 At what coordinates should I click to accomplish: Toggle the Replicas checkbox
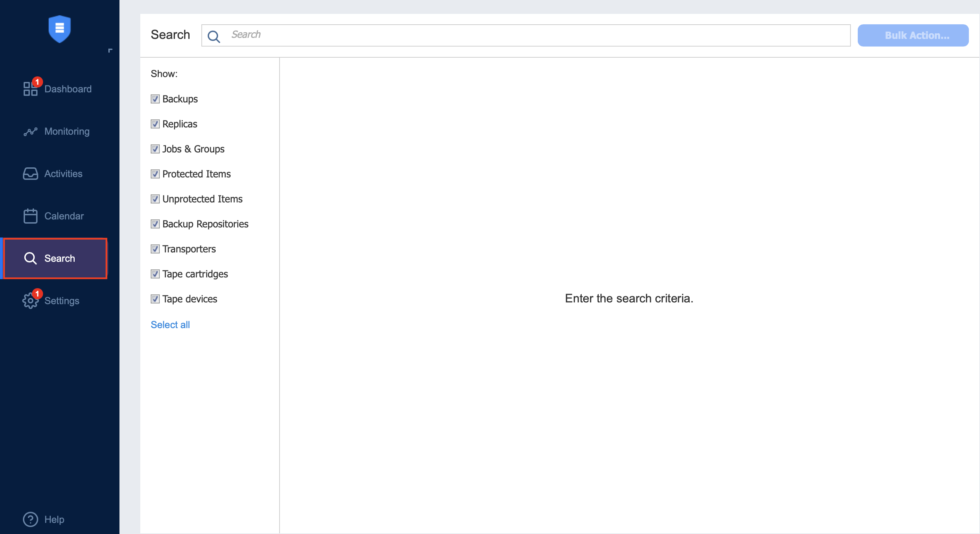pyautogui.click(x=155, y=124)
